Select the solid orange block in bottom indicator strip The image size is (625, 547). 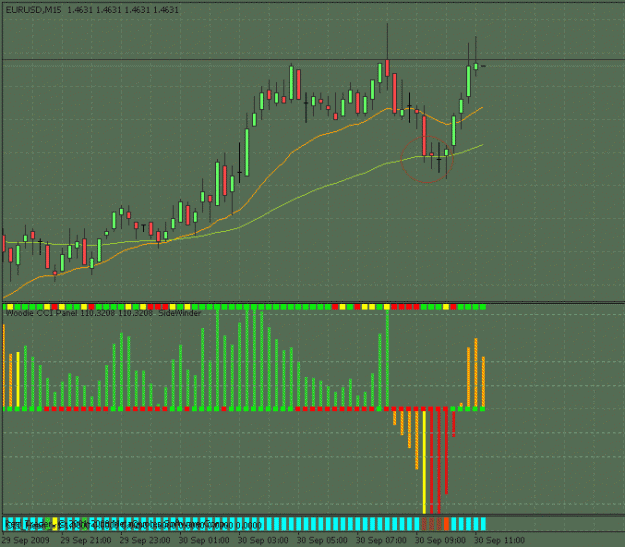(x=446, y=524)
